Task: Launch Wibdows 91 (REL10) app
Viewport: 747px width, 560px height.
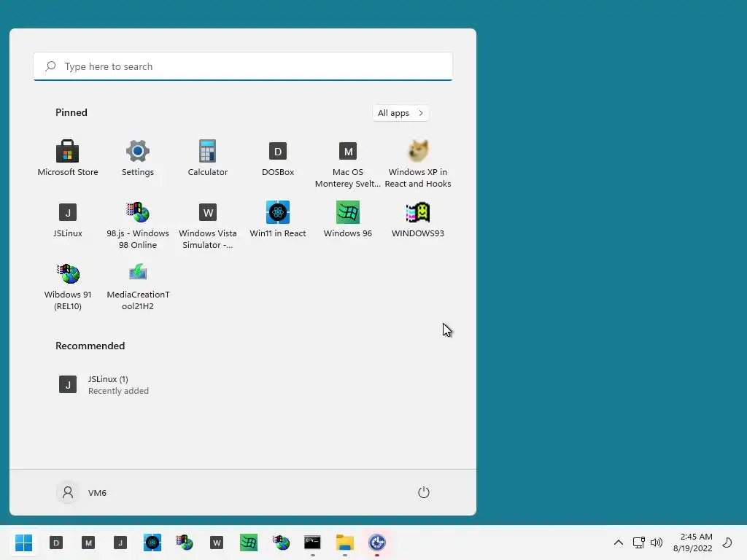Action: (x=68, y=287)
